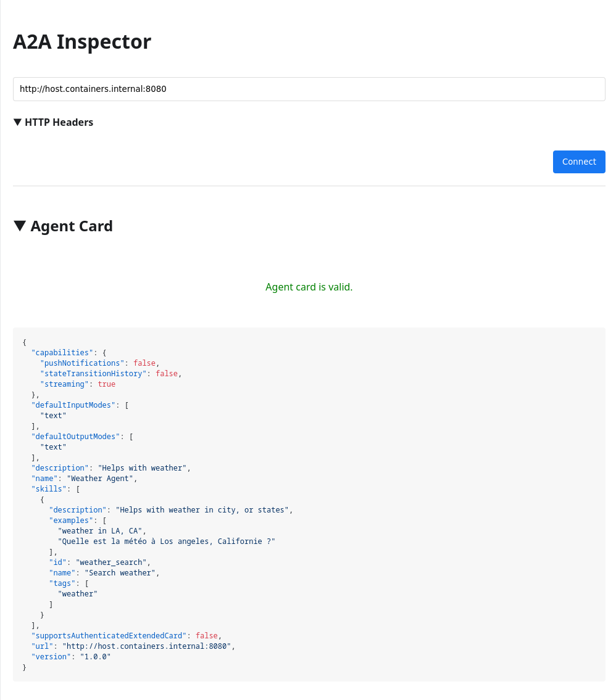616x700 pixels.
Task: Click the url value in the agent card
Action: [x=147, y=646]
